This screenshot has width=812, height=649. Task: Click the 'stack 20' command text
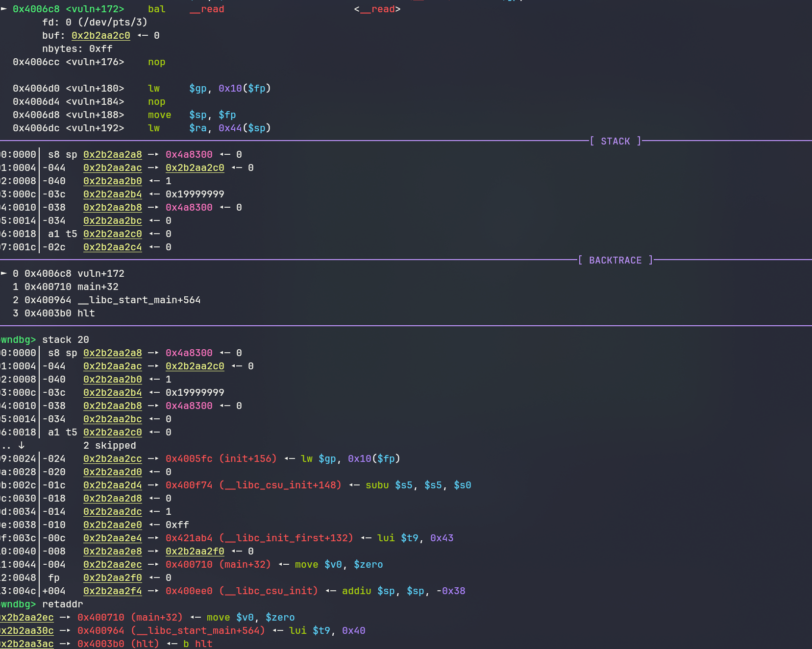pos(66,339)
